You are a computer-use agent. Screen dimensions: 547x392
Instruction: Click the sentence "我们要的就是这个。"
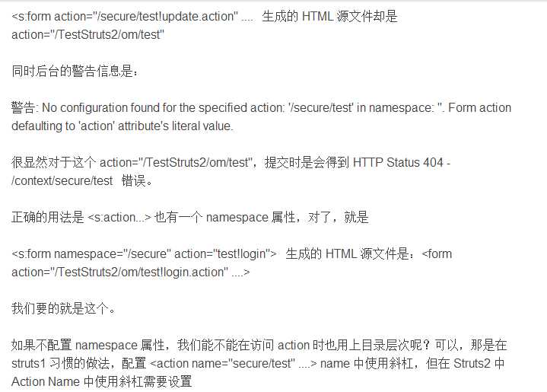65,309
